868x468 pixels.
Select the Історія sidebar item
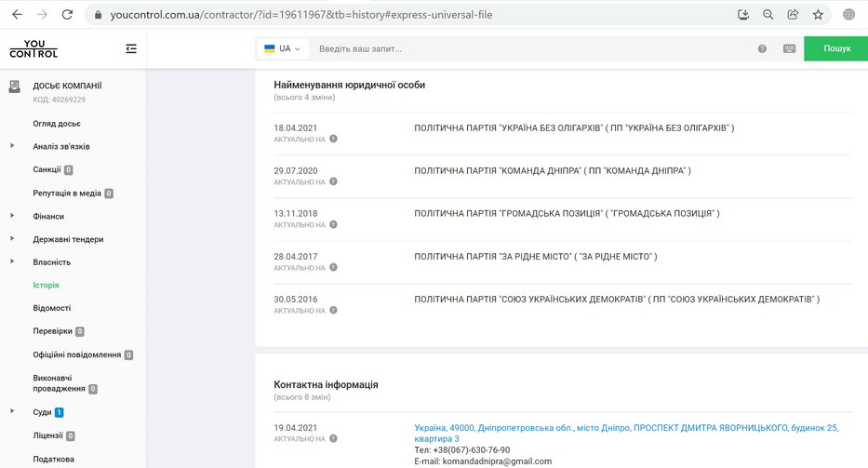tap(46, 286)
